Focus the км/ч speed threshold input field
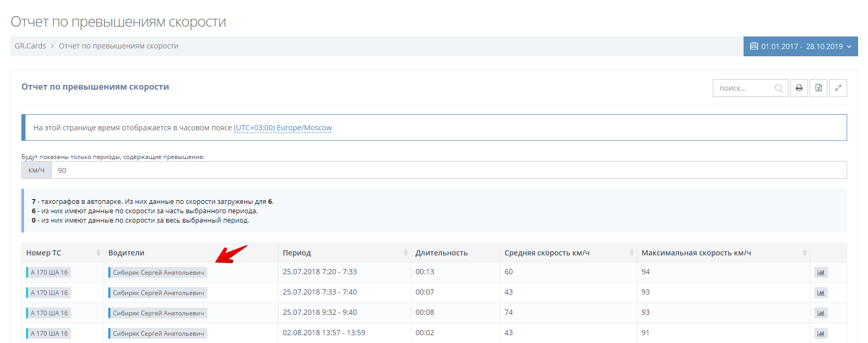The width and height of the screenshot is (868, 343). click(x=448, y=170)
